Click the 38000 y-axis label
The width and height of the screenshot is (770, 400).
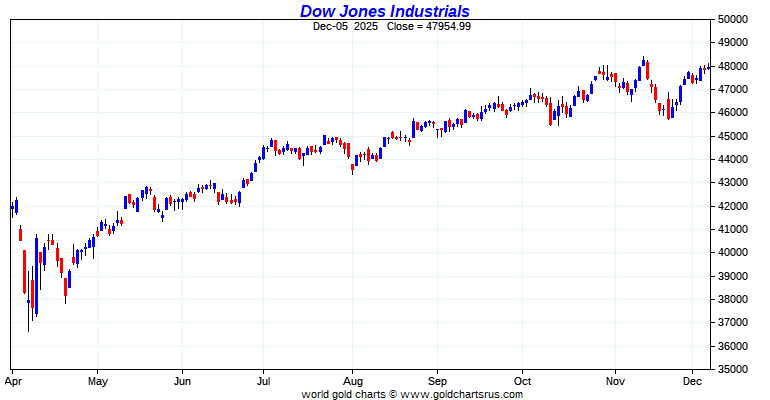pos(733,299)
